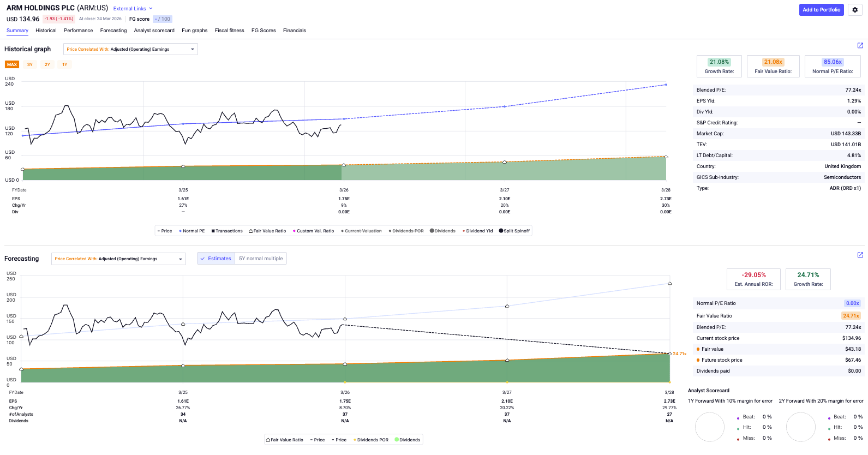This screenshot has width=868, height=455.
Task: Open the Fun graphs tab
Action: coord(195,31)
